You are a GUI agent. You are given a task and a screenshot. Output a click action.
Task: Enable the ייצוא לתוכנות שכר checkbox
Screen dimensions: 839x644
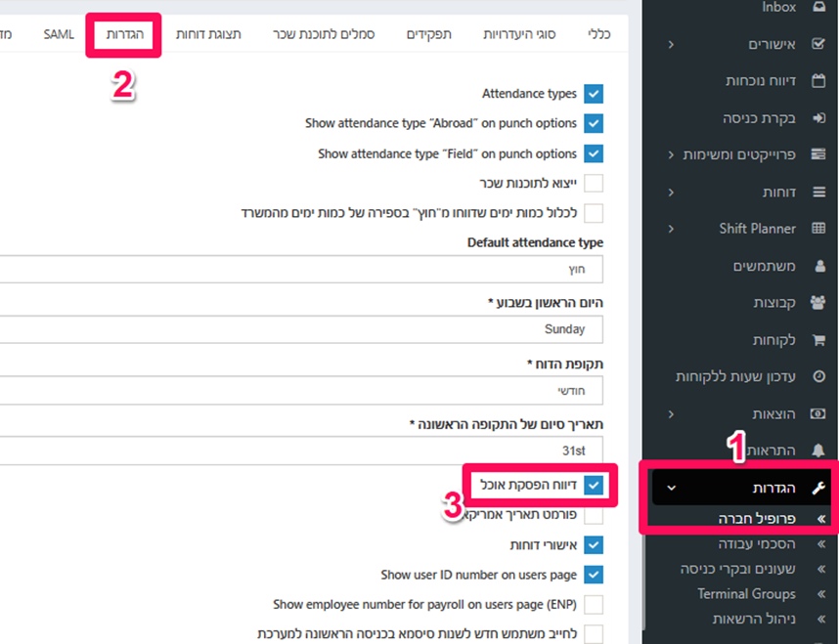point(594,183)
